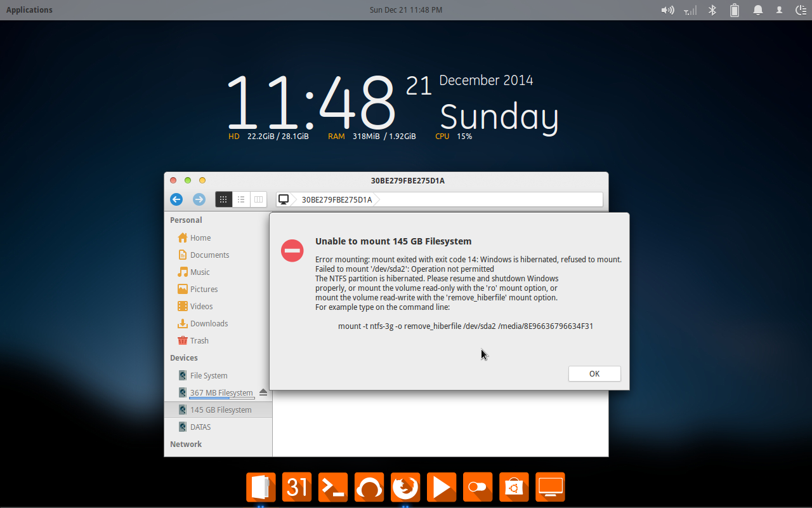Click the computer icon in the path bar
Viewport: 812px width, 508px height.
tap(284, 199)
